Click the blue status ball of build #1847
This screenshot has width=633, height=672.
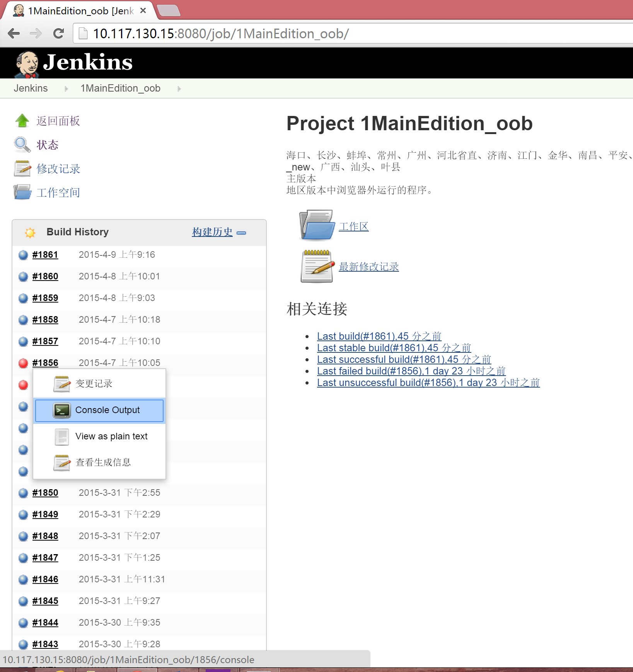pos(23,558)
